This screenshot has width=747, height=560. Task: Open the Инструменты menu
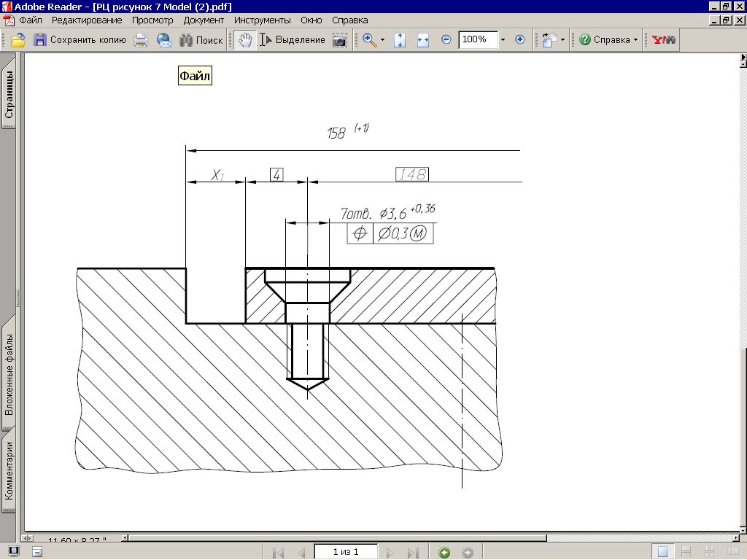[x=262, y=20]
